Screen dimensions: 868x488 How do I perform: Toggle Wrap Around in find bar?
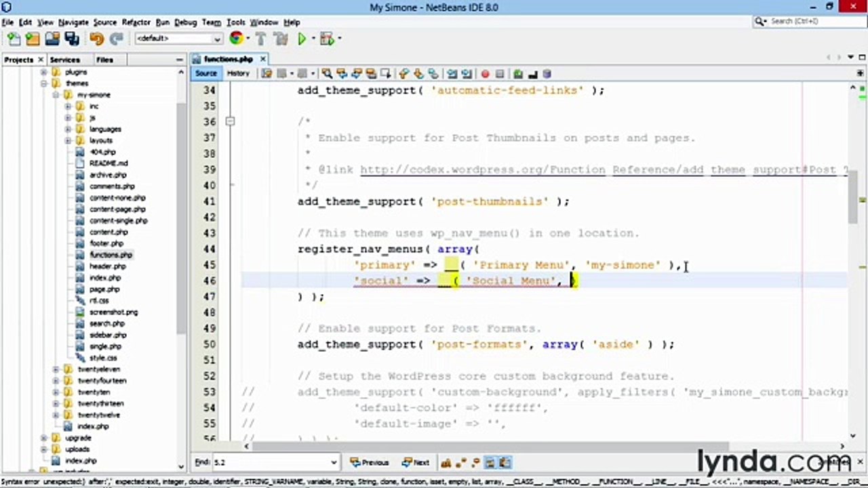pyautogui.click(x=504, y=463)
